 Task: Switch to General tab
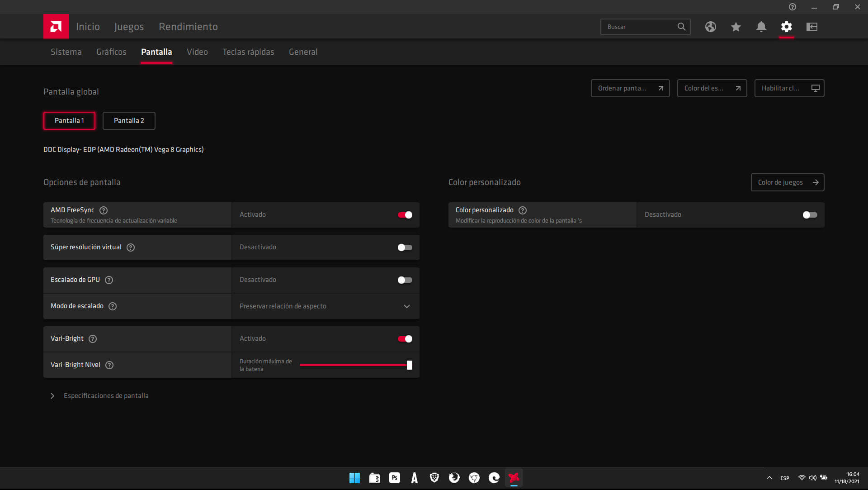pyautogui.click(x=303, y=52)
